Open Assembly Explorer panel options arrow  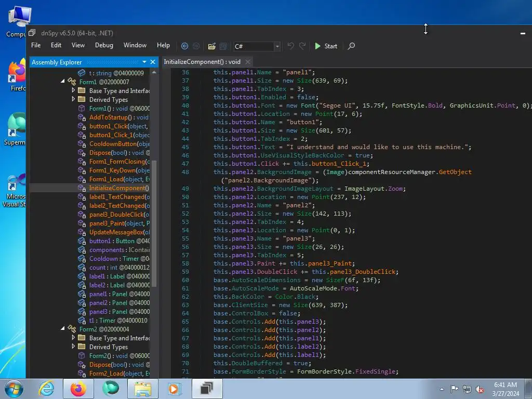pyautogui.click(x=144, y=62)
